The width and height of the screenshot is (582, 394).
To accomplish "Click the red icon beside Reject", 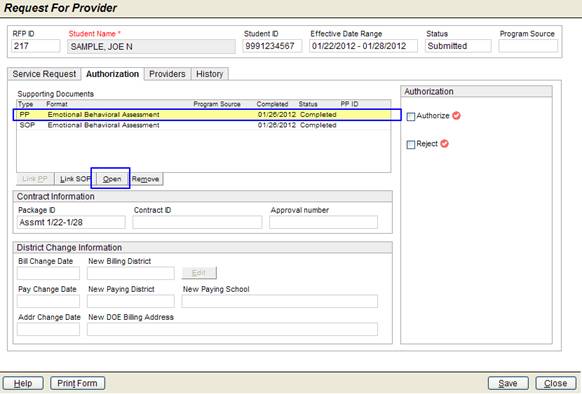I will coord(444,143).
